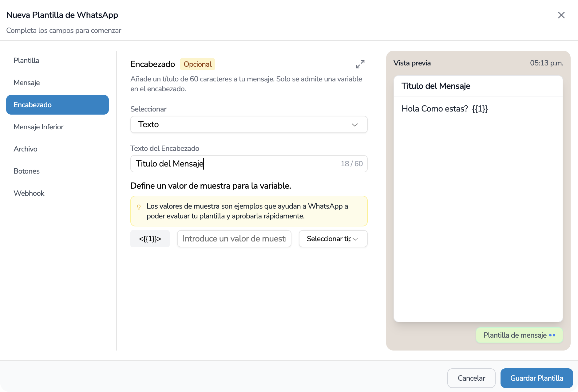Select the Encabezado sidebar item

pyautogui.click(x=57, y=105)
